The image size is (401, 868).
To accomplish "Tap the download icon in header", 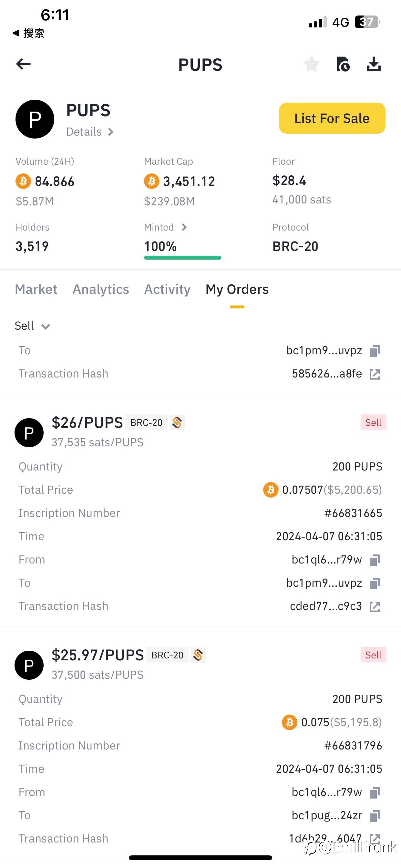I will [374, 64].
